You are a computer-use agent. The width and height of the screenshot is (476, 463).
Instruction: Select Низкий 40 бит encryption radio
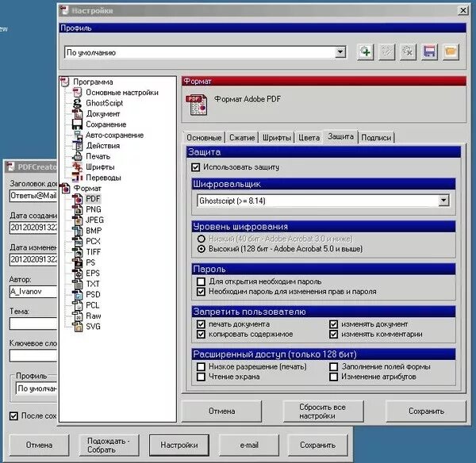pos(202,239)
